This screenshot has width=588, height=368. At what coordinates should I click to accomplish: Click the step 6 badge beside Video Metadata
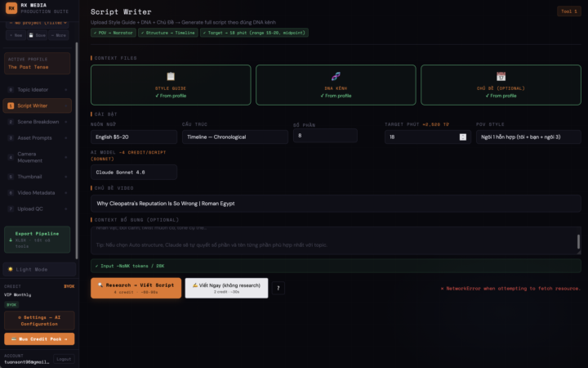point(11,193)
